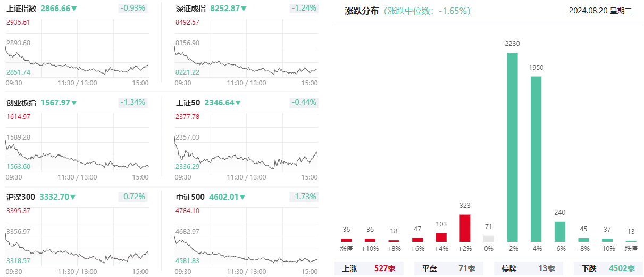
Task: Click the red +2% bar showing 323
Action: click(465, 228)
